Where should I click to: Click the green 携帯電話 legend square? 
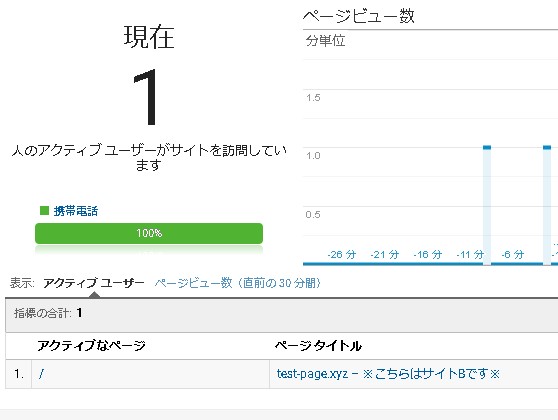tap(44, 211)
